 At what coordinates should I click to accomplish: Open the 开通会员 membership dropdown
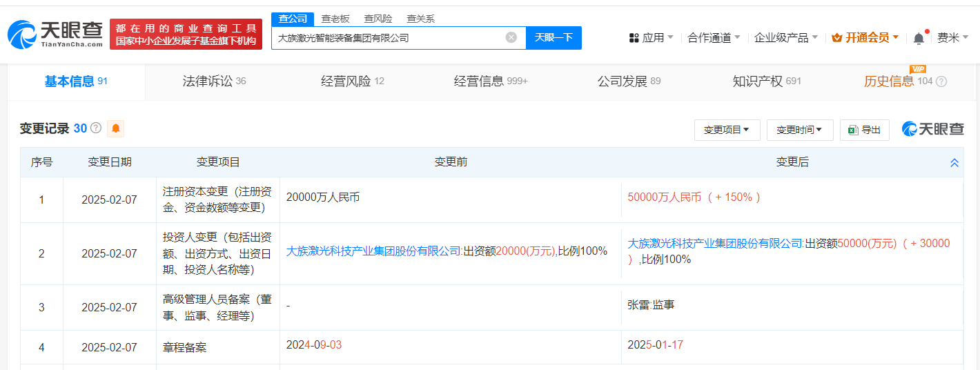coord(865,38)
